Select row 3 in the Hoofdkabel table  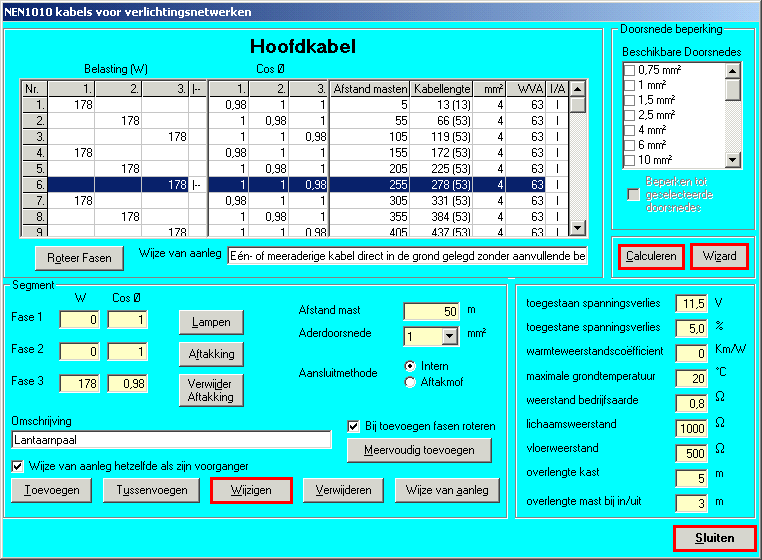coord(294,137)
